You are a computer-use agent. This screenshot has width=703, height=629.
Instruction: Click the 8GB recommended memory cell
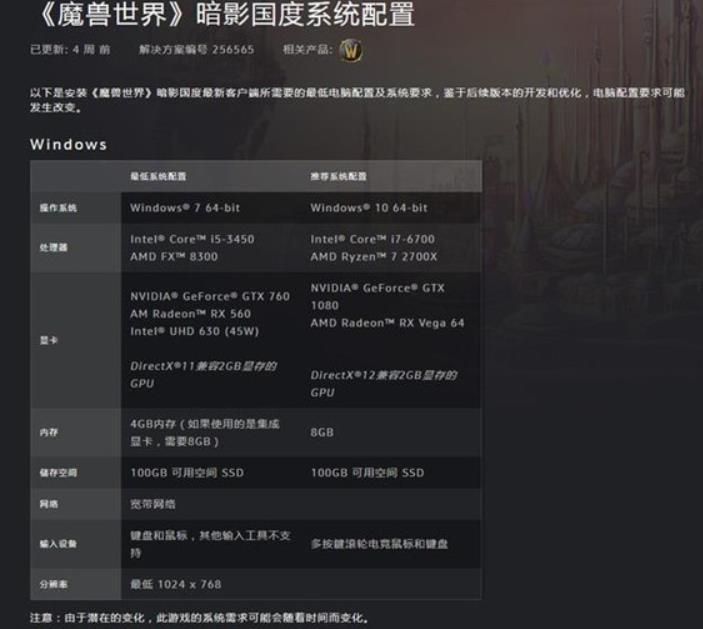[x=322, y=432]
